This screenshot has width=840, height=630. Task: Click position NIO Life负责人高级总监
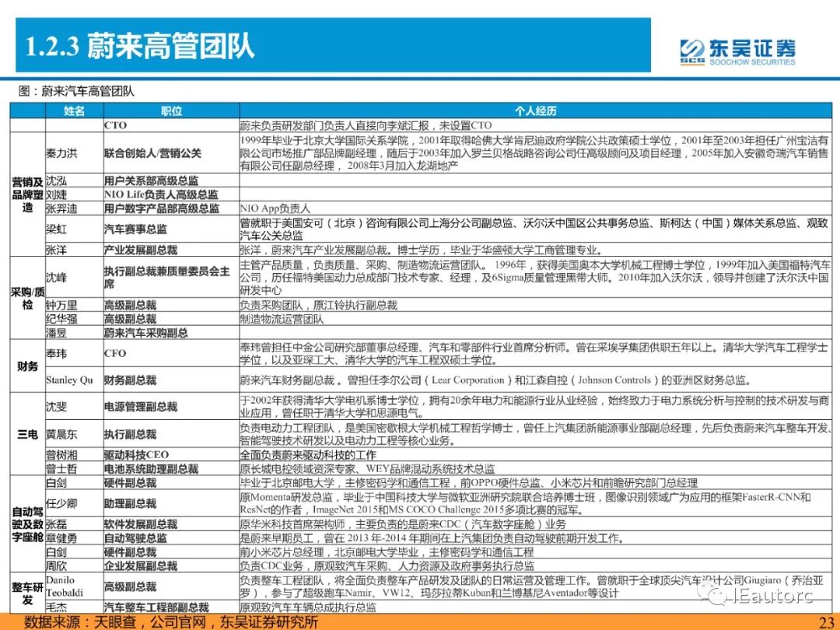[x=171, y=194]
